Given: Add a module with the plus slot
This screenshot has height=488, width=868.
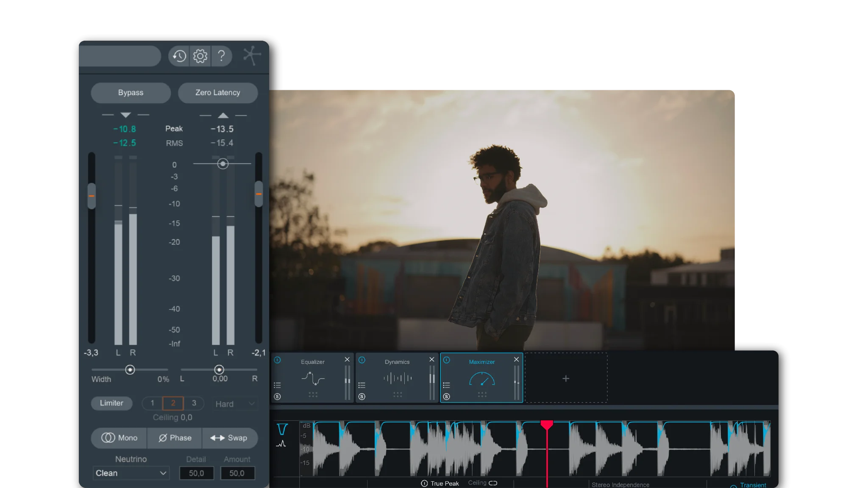Looking at the screenshot, I should (566, 378).
